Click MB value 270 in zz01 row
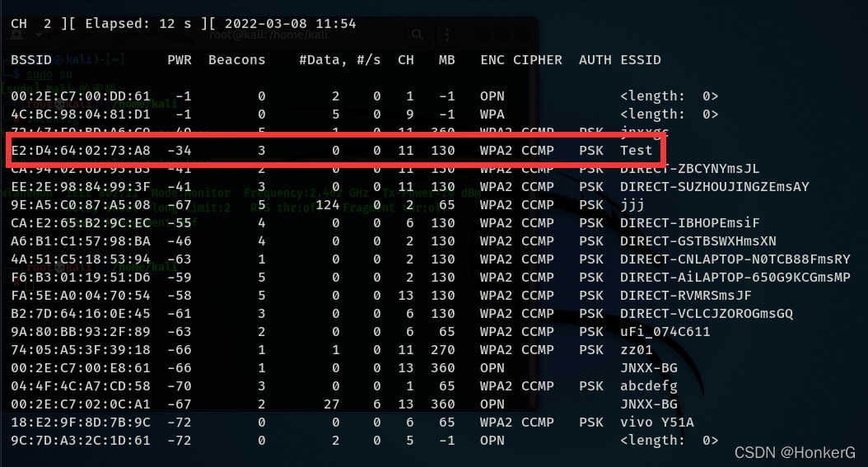The width and height of the screenshot is (868, 467). tap(443, 350)
